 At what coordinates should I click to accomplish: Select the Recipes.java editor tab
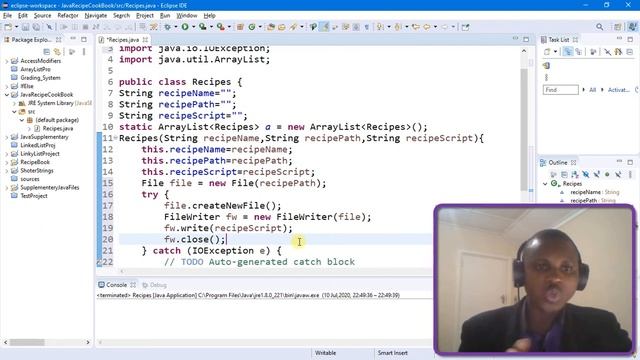tap(123, 40)
